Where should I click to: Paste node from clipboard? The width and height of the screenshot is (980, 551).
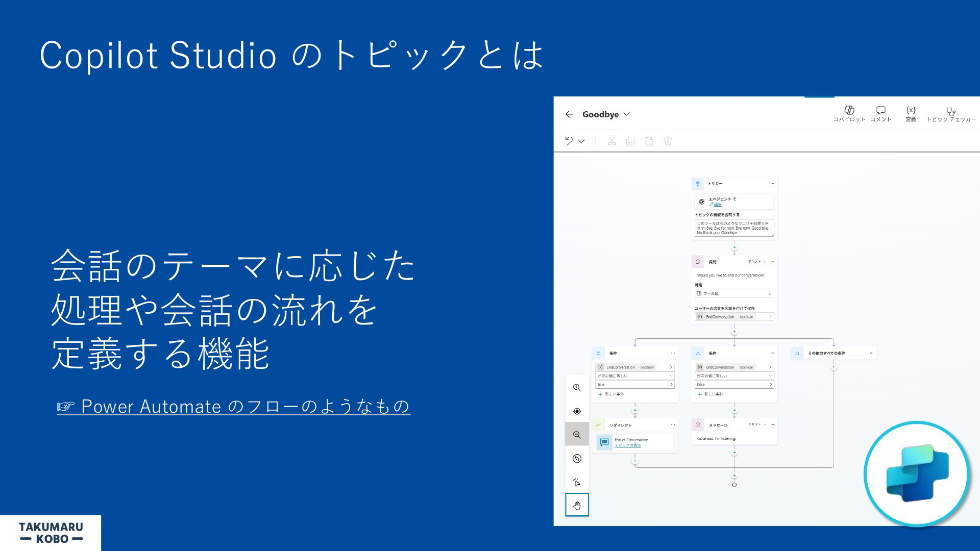649,141
